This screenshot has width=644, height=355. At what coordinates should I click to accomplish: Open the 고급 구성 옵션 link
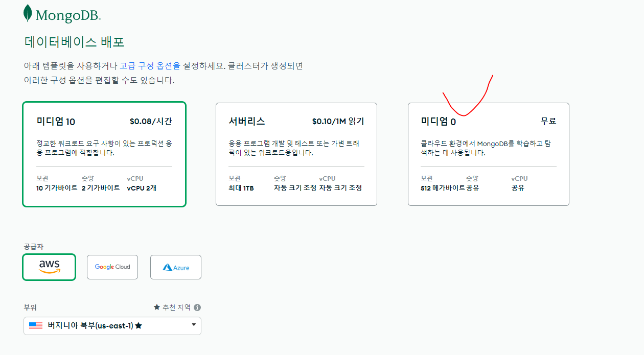[150, 66]
